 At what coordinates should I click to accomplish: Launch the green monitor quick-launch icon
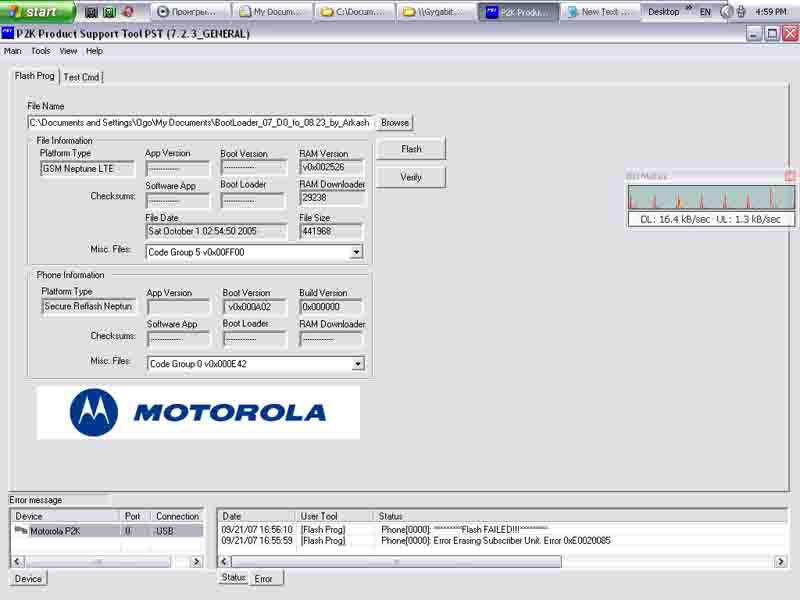[x=110, y=12]
